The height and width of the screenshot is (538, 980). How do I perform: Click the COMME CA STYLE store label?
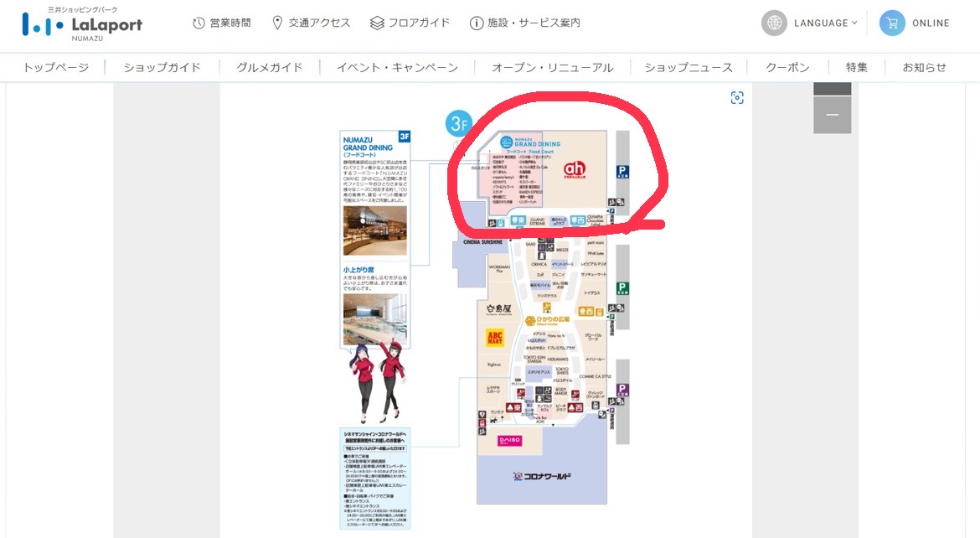595,376
